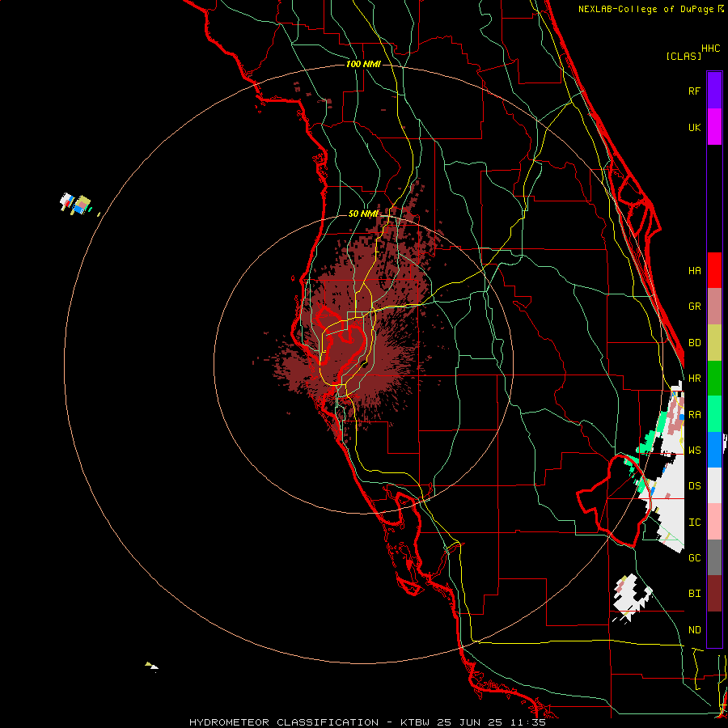
Task: Click the HHC product label
Action: (x=710, y=48)
